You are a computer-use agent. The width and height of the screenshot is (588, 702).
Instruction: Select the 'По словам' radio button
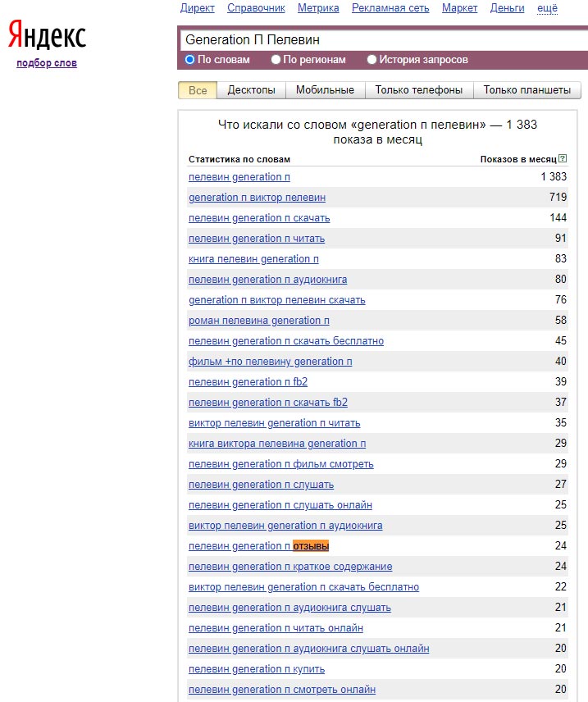190,60
